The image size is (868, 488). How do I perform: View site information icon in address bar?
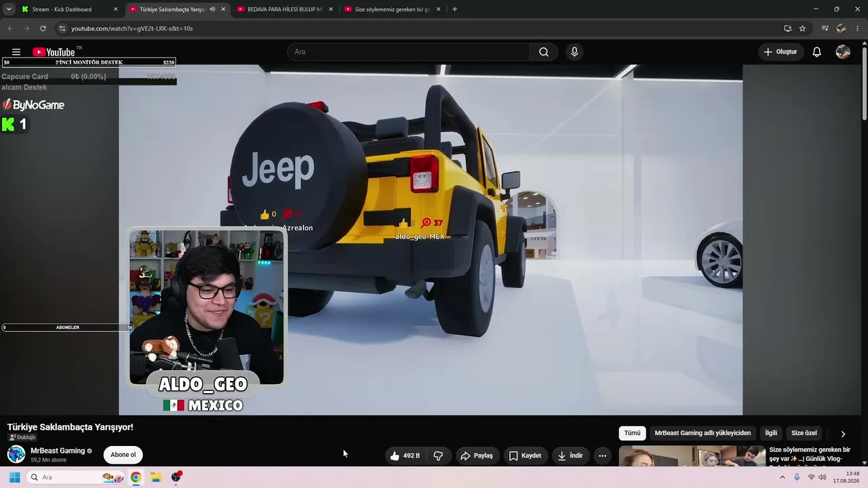point(62,28)
